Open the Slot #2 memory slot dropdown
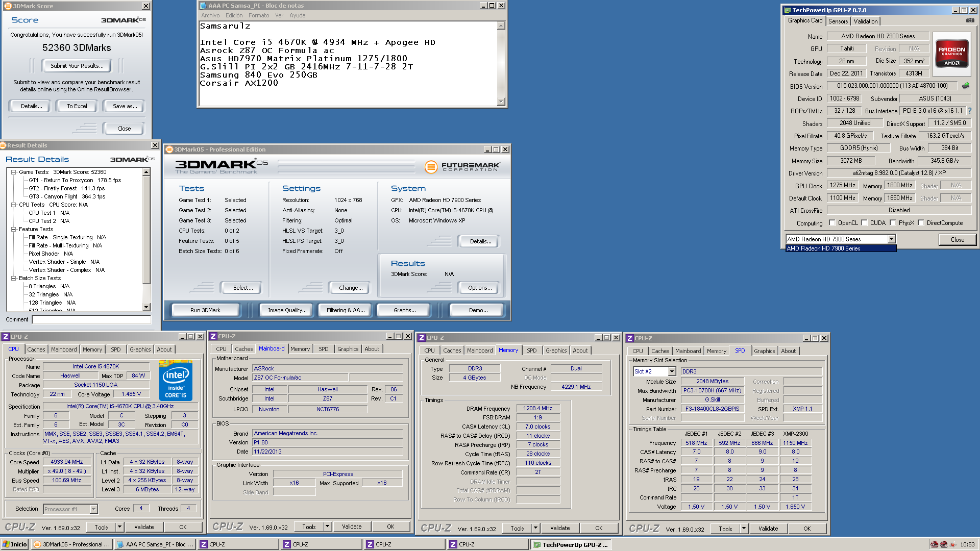Image resolution: width=980 pixels, height=551 pixels. point(672,371)
